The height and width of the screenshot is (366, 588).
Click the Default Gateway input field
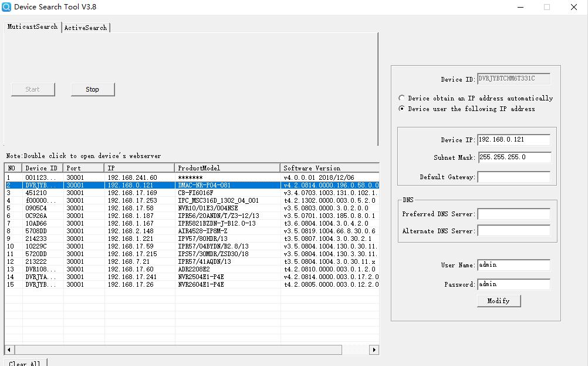point(513,177)
